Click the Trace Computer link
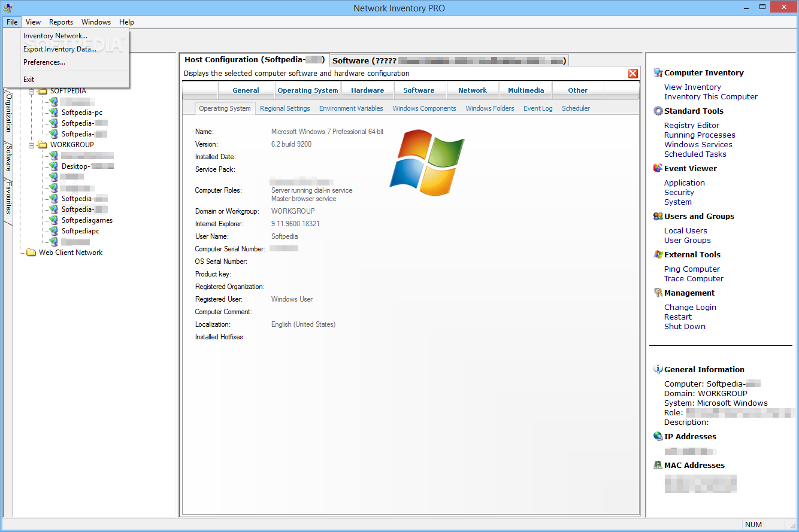This screenshot has width=799, height=532. [x=694, y=278]
